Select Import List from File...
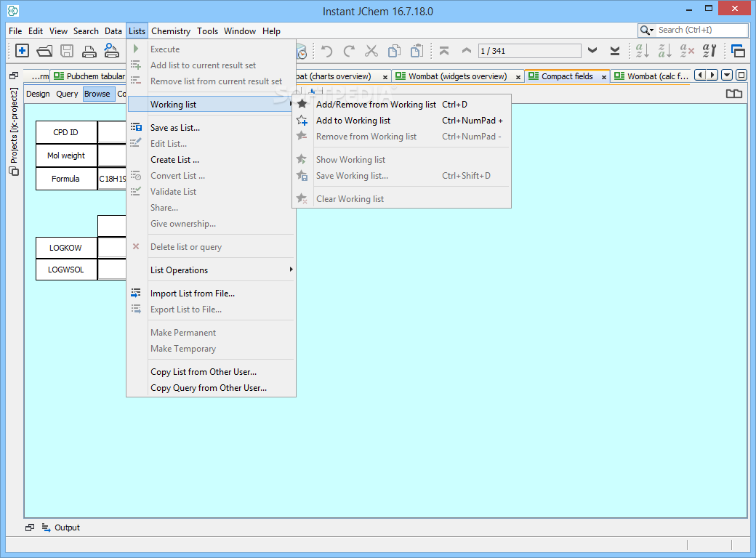This screenshot has width=756, height=558. (x=212, y=294)
